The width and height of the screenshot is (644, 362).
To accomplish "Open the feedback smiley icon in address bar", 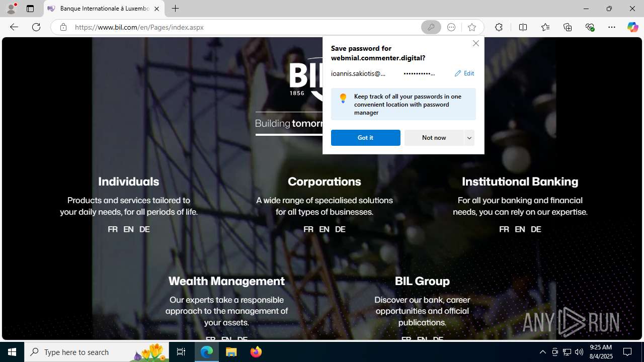I will click(x=451, y=27).
